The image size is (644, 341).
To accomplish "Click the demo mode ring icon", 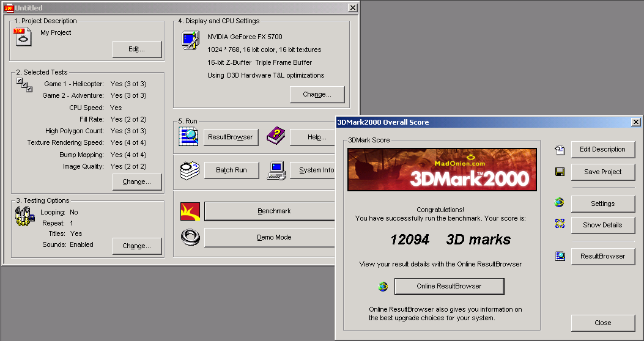I will coord(190,237).
